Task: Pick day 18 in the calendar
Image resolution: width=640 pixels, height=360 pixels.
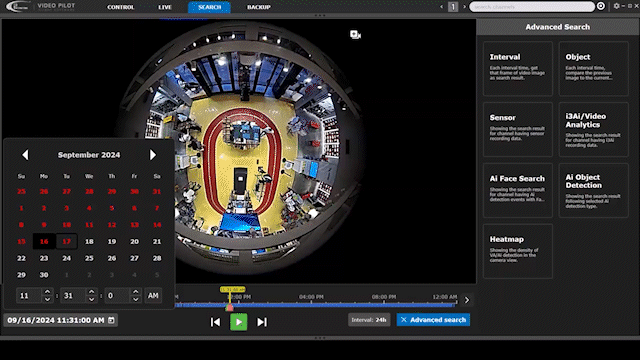Action: [x=89, y=242]
